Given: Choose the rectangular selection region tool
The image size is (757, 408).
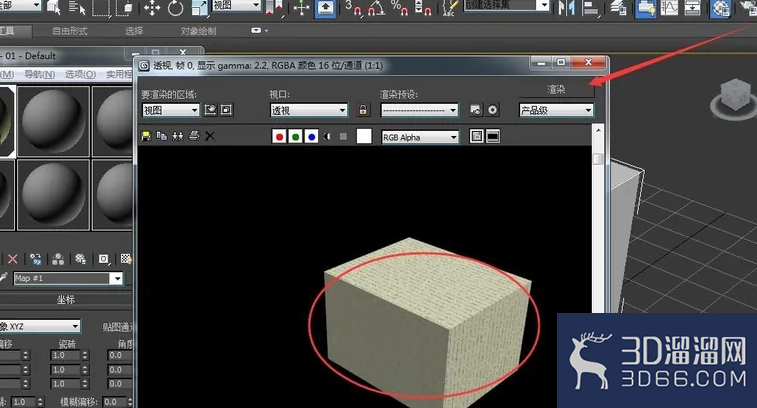Looking at the screenshot, I should tap(100, 8).
